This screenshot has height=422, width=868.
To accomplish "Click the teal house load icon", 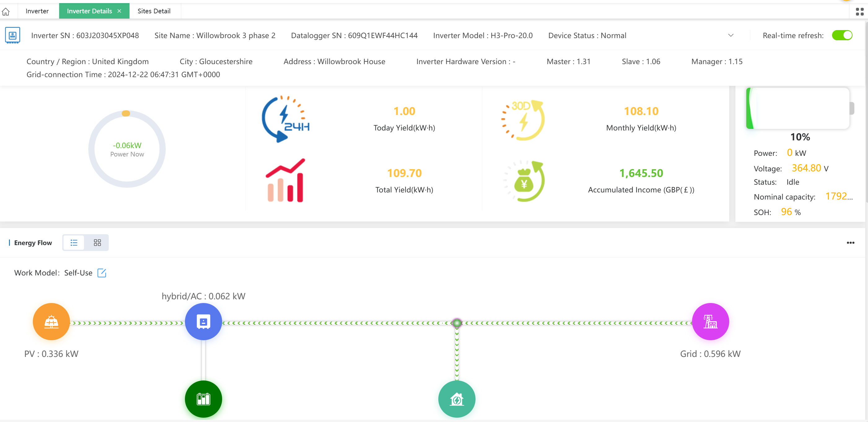I will (x=457, y=399).
